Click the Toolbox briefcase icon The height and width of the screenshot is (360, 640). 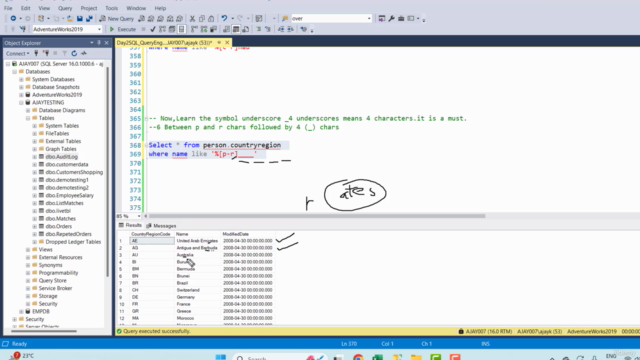401,18
